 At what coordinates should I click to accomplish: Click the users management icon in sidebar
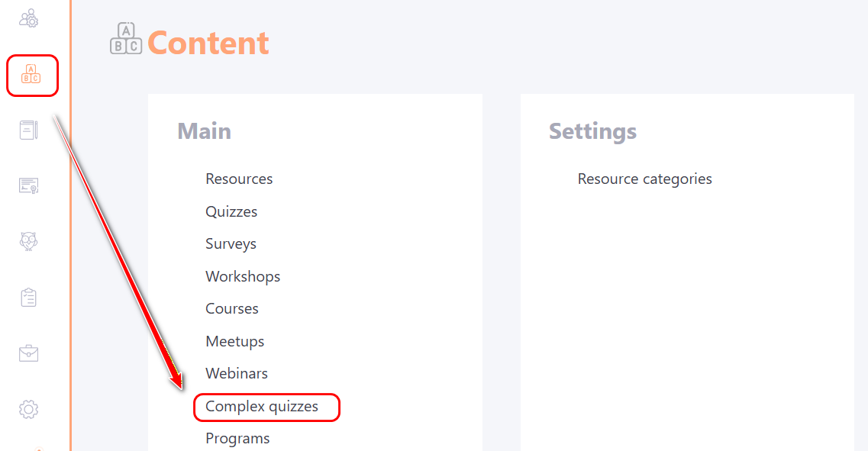(29, 19)
